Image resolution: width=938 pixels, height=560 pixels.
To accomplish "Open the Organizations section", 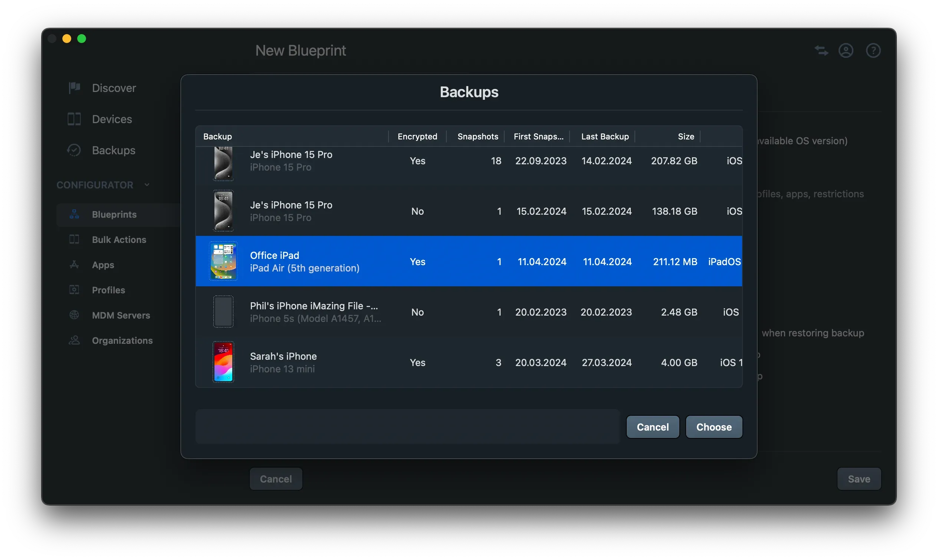I will (x=122, y=340).
